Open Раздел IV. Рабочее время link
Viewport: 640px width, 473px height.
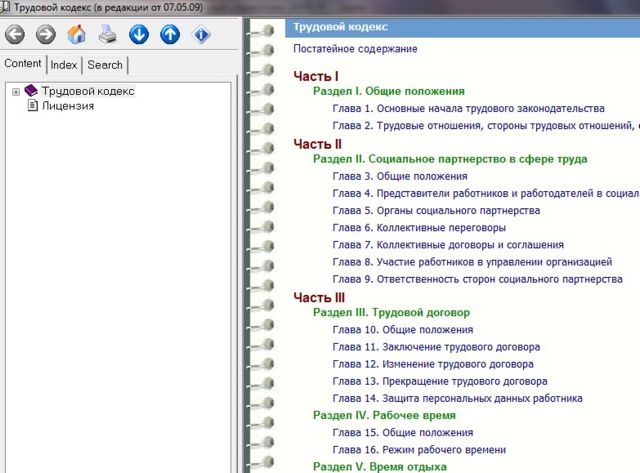coord(384,415)
